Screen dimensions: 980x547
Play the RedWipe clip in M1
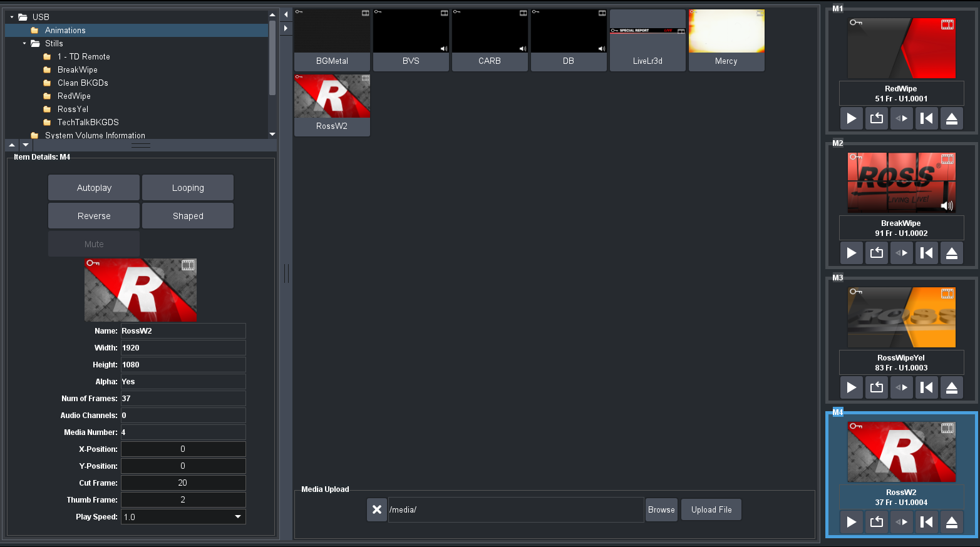pos(852,118)
